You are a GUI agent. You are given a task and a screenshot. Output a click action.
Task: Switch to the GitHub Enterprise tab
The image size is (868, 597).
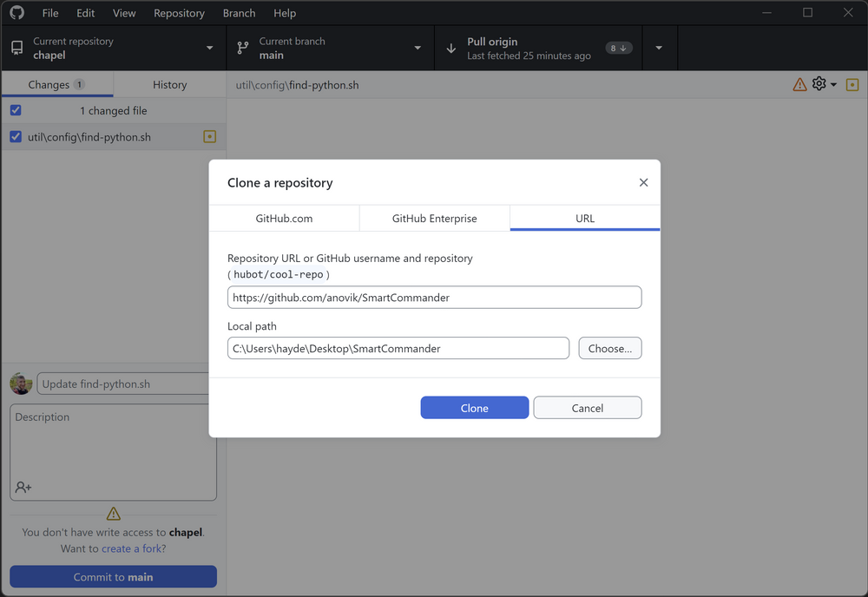click(434, 218)
